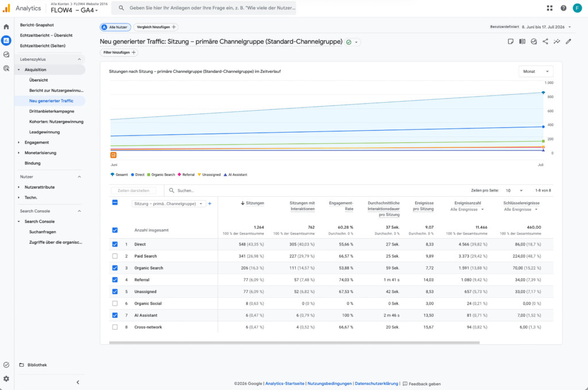This screenshot has height=390, width=588.
Task: Open the Insights icon in report toolbar
Action: 533,42
